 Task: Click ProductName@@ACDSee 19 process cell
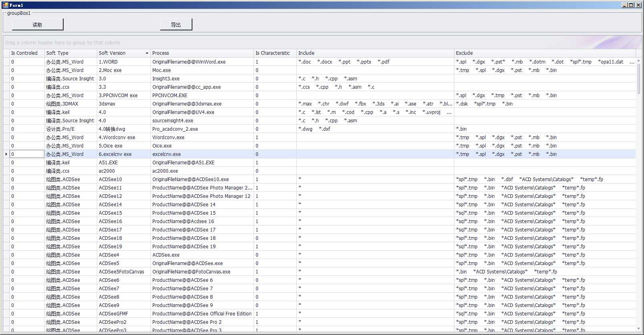pos(202,246)
